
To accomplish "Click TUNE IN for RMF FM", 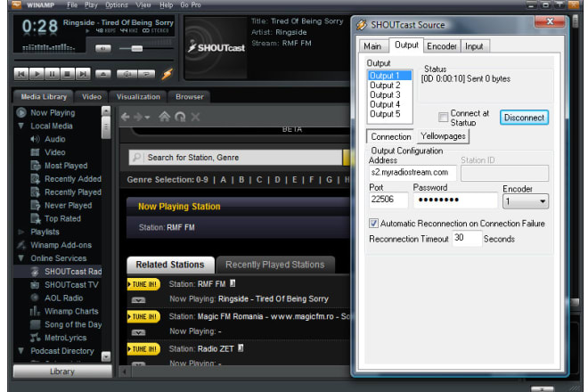I will 143,284.
